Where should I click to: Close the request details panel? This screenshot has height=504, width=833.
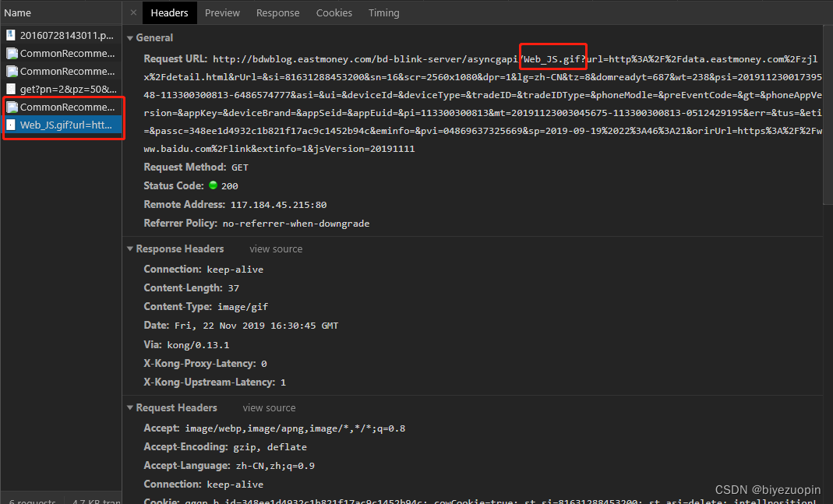tap(133, 12)
